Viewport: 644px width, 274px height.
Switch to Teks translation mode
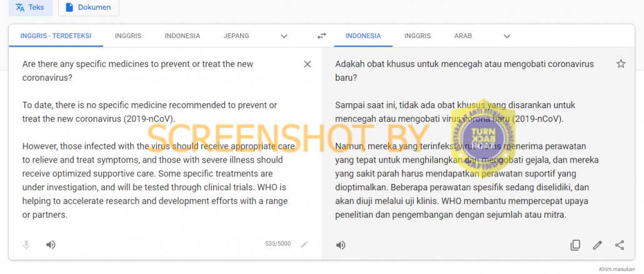tap(31, 8)
